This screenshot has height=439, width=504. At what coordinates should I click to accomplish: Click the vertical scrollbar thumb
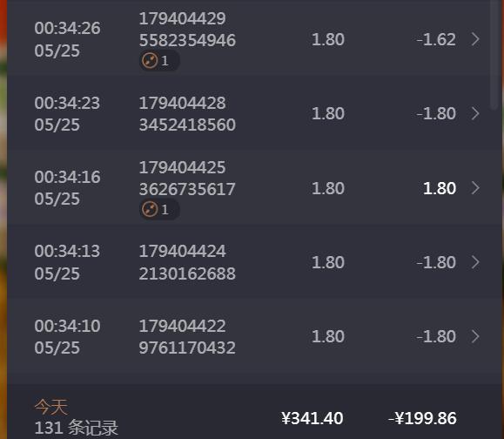(x=494, y=55)
